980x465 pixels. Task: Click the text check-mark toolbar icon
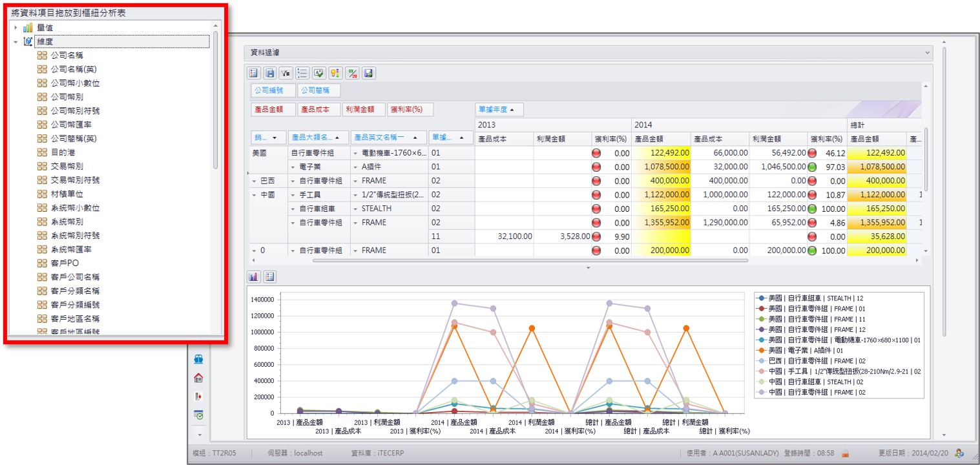point(319,73)
